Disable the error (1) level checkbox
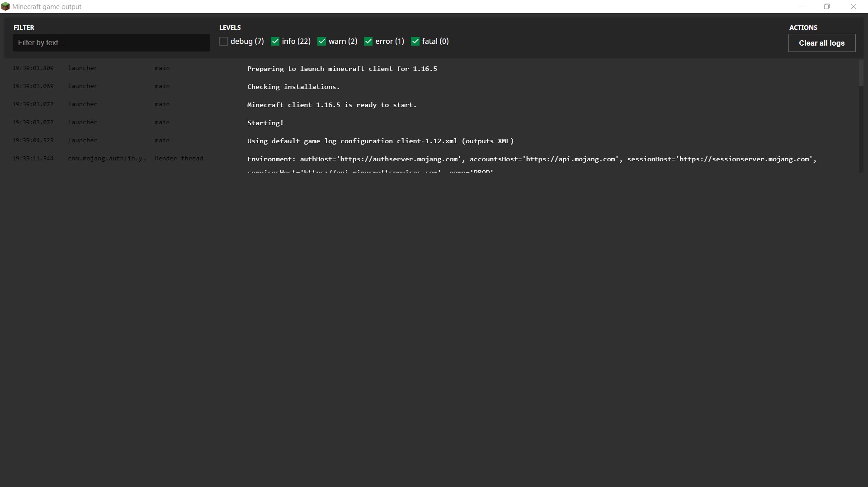Image resolution: width=868 pixels, height=487 pixels. click(368, 42)
